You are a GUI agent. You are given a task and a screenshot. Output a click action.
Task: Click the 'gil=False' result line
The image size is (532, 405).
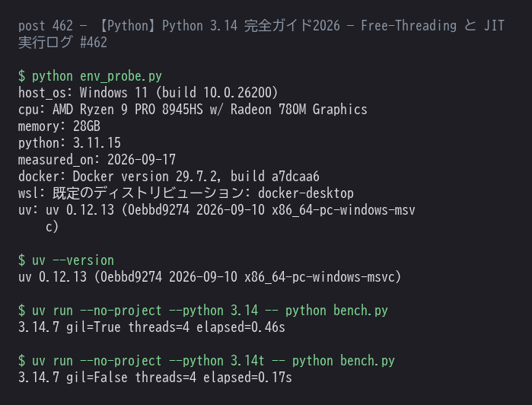coord(155,378)
